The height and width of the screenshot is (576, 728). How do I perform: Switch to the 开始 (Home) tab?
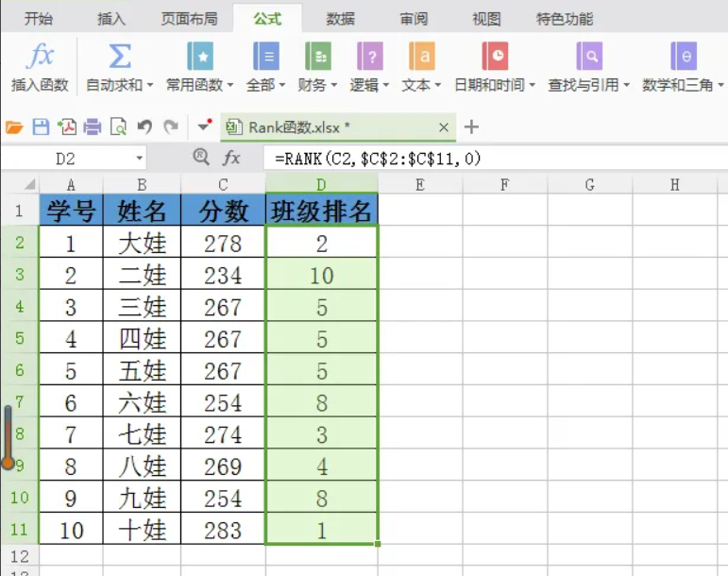pyautogui.click(x=38, y=19)
